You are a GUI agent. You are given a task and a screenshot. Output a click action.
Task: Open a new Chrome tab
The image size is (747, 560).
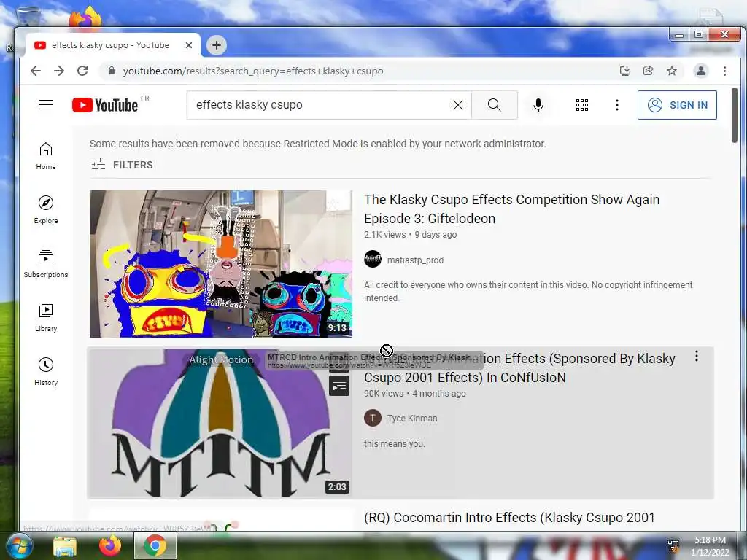point(217,45)
